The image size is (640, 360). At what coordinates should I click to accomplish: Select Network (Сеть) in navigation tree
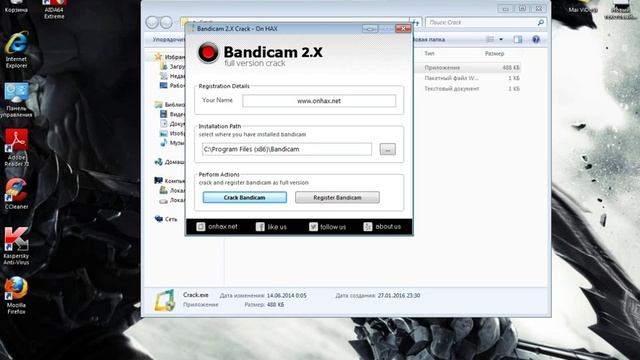point(166,219)
